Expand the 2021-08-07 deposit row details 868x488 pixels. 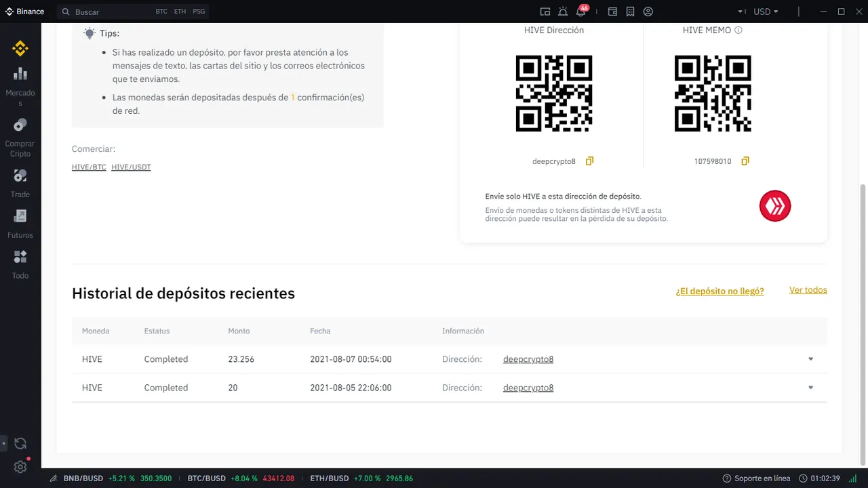click(810, 359)
